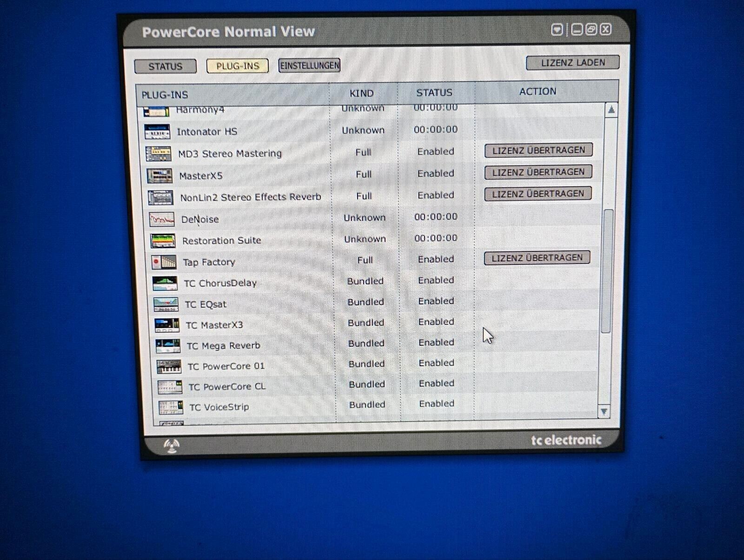
Task: Transfer license for MD3 Stereo Mastering
Action: click(x=538, y=150)
